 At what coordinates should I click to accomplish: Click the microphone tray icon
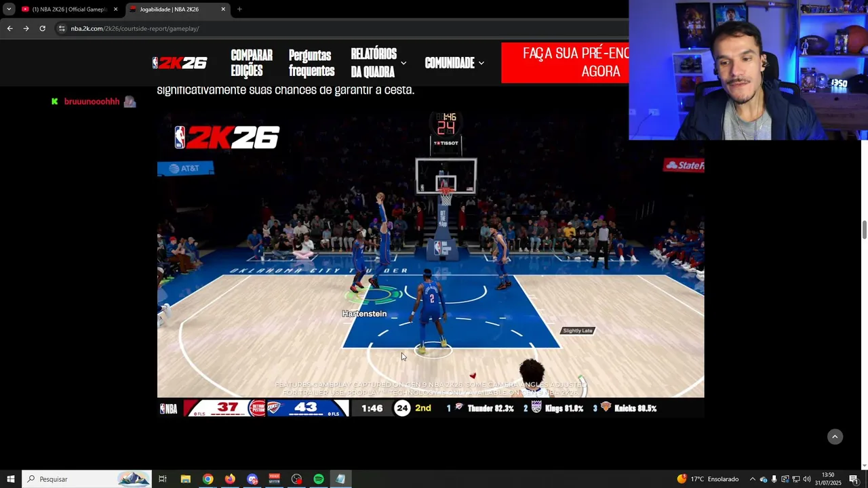pyautogui.click(x=774, y=479)
